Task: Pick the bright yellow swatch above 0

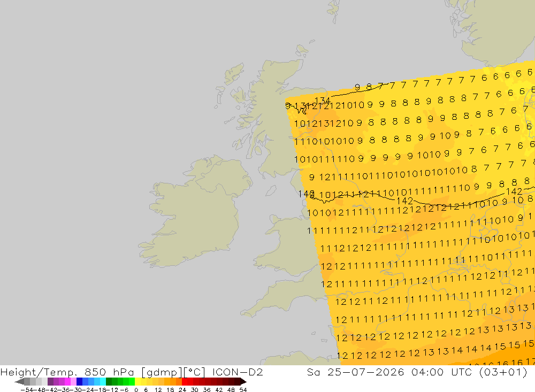Action: 138,381
